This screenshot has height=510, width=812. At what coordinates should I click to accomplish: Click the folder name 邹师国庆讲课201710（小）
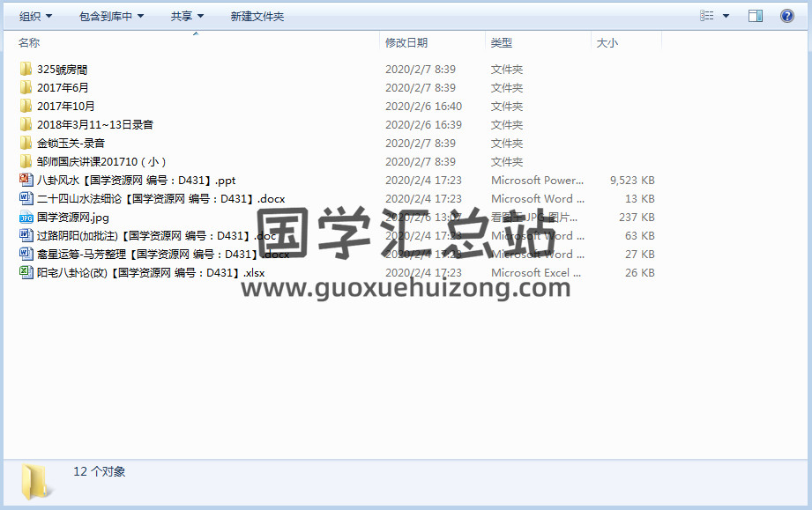[101, 162]
